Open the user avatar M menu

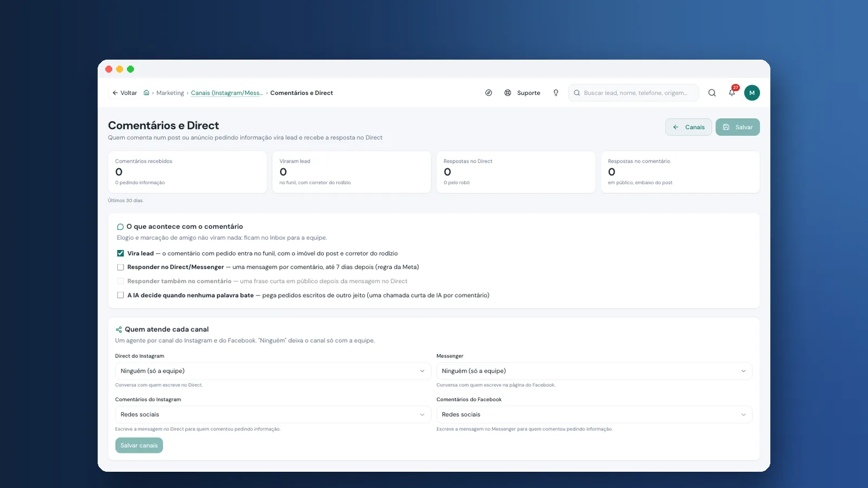tap(752, 93)
